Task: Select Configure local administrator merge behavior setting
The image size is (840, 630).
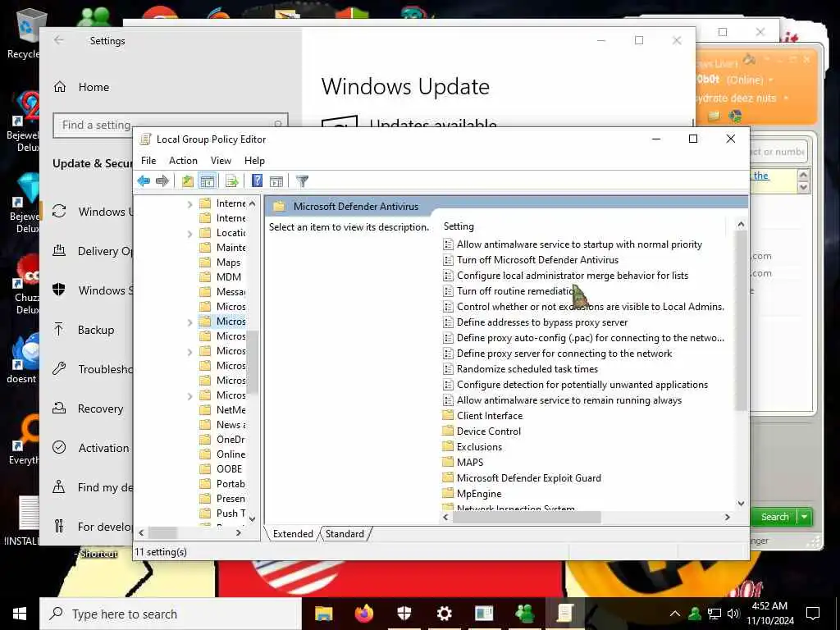Action: point(572,276)
